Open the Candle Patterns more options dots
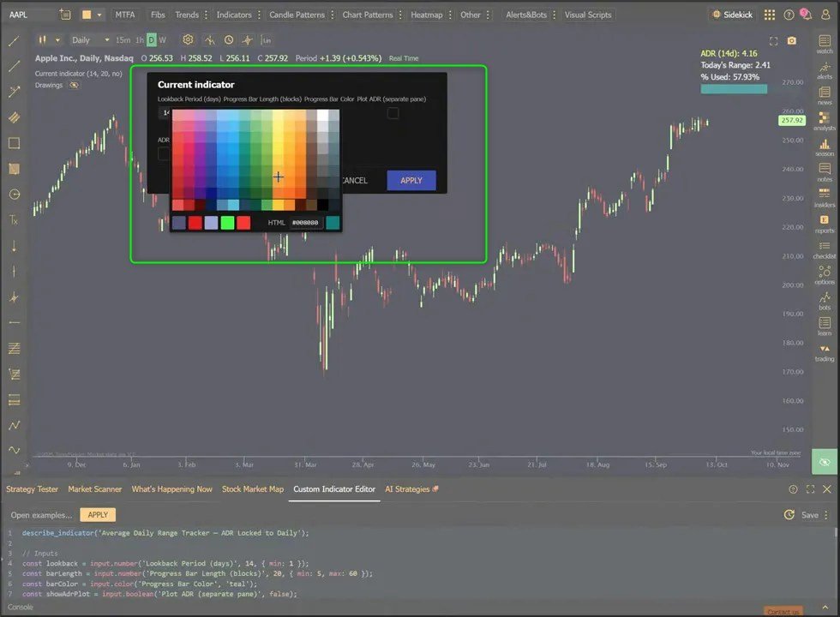Screen dimensions: 840x617 [x=333, y=15]
